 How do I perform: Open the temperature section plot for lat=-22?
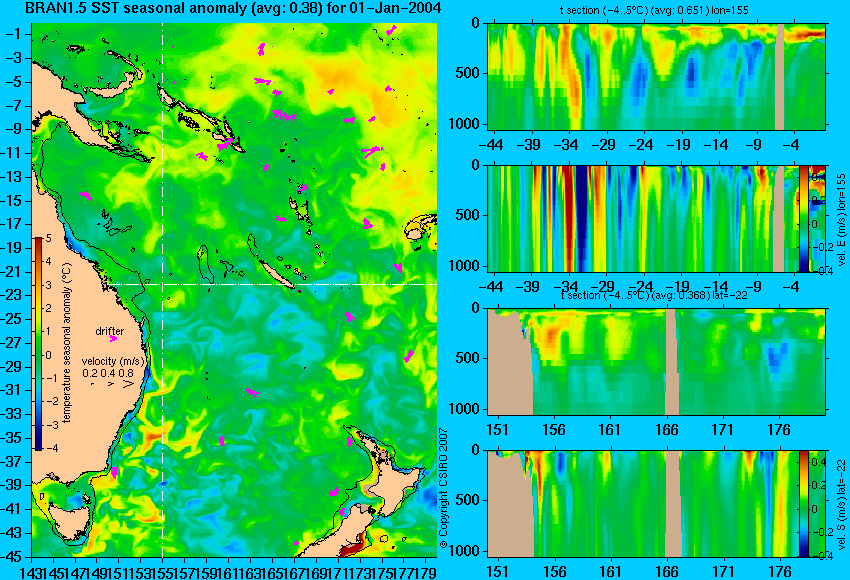[x=656, y=362]
